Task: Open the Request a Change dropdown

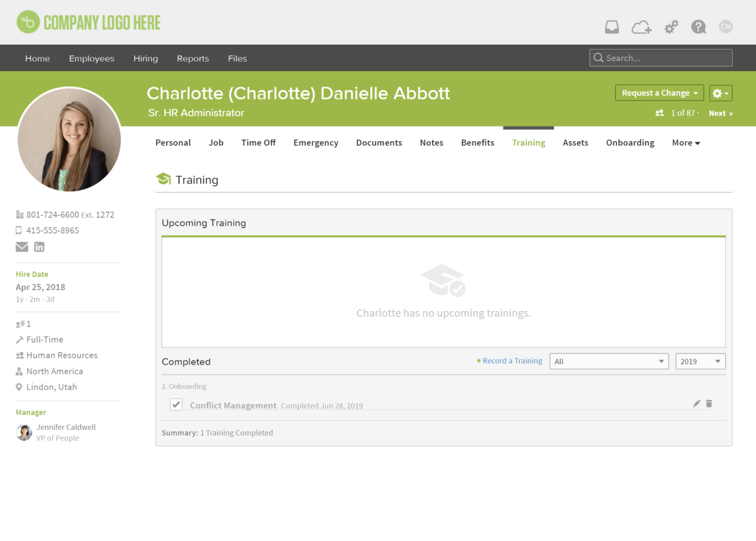Action: (659, 93)
